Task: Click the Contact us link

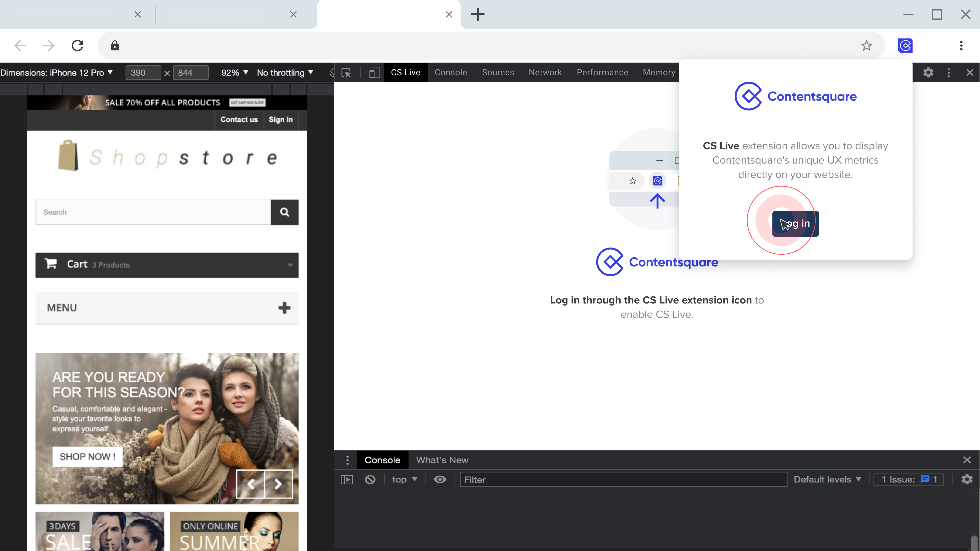Action: 239,120
